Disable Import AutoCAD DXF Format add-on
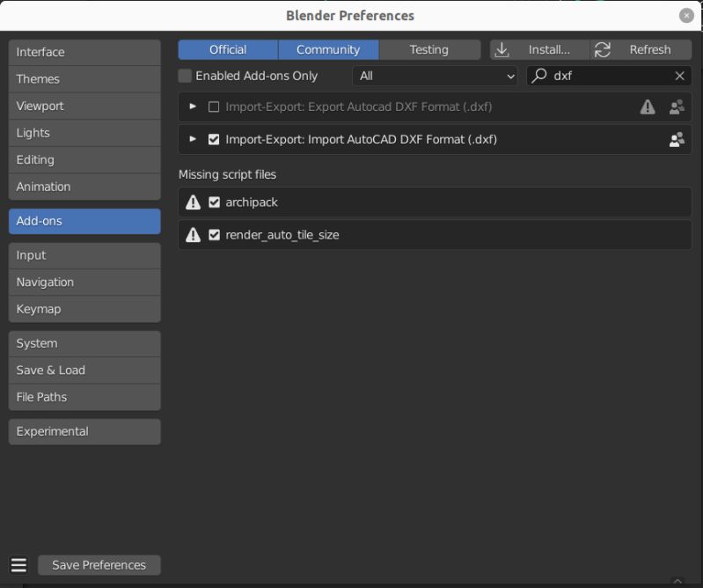The image size is (703, 588). tap(214, 139)
